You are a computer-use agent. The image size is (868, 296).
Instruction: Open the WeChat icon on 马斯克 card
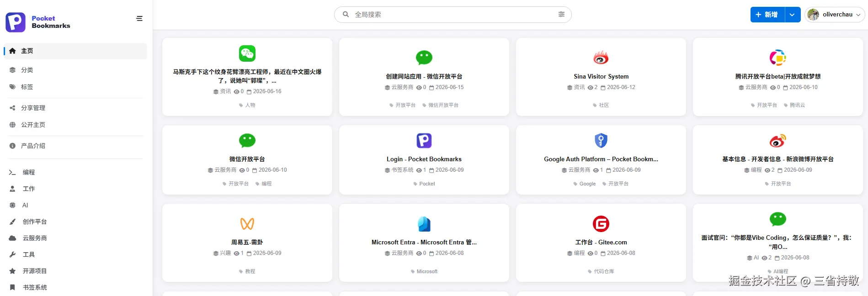tap(247, 53)
